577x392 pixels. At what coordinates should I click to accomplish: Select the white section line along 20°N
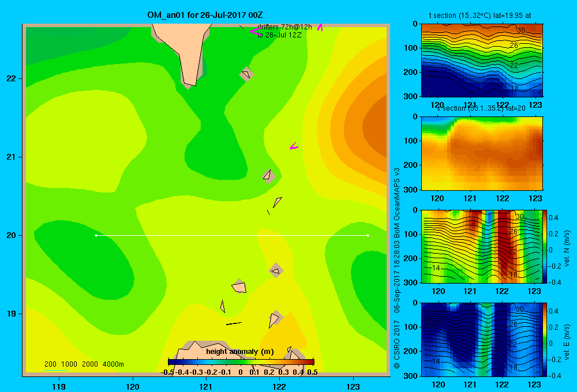(x=232, y=235)
